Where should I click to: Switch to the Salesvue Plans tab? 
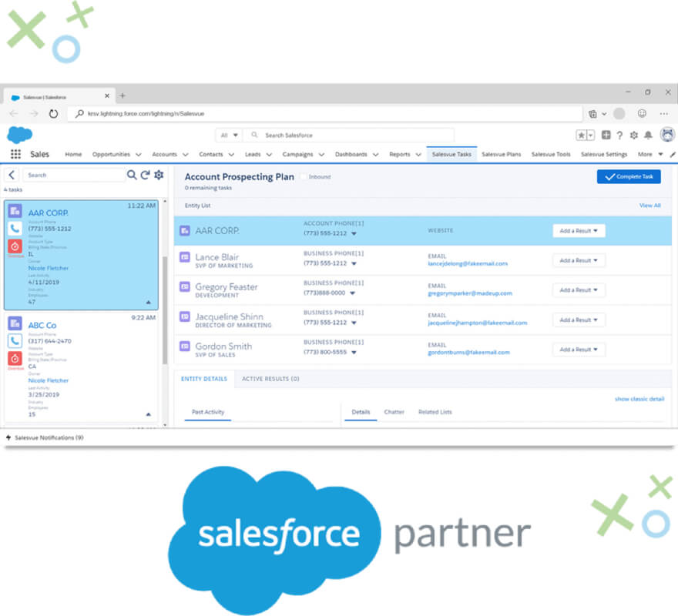501,154
